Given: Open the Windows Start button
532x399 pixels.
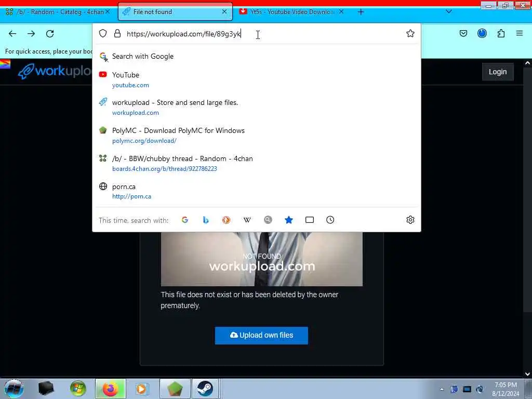Looking at the screenshot, I should (14, 389).
